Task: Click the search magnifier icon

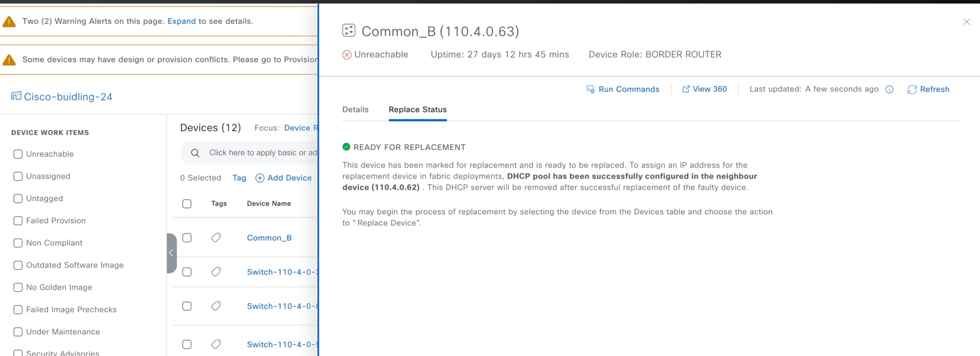Action: click(x=195, y=153)
